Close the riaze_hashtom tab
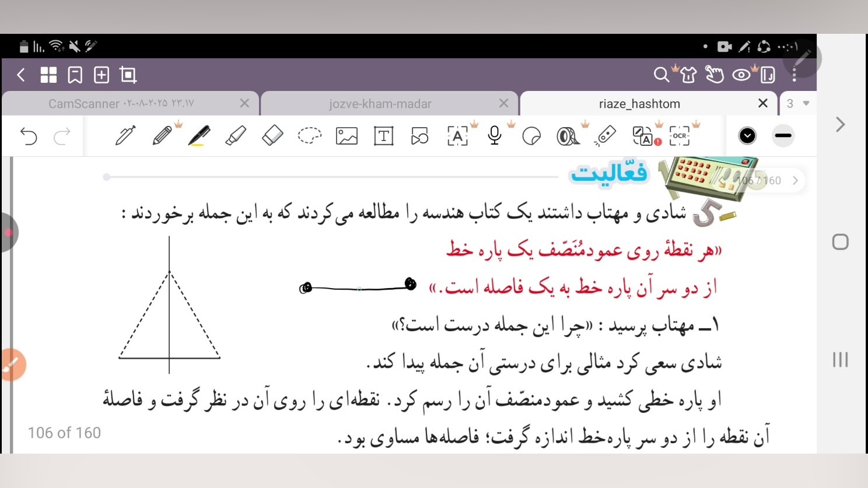 (762, 103)
